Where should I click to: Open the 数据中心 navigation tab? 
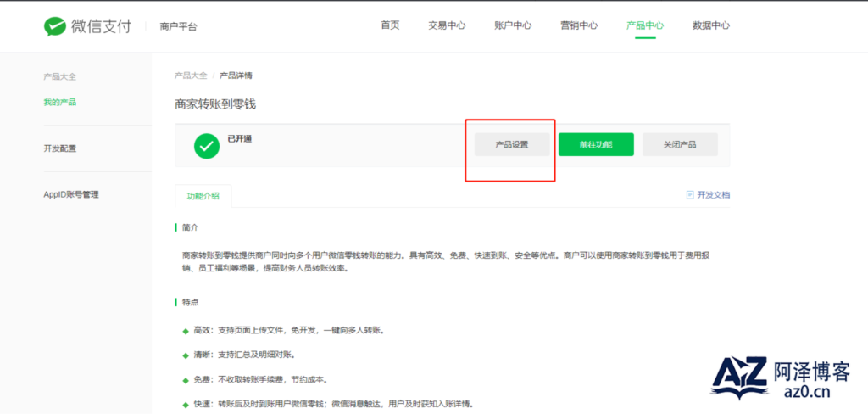coord(711,25)
